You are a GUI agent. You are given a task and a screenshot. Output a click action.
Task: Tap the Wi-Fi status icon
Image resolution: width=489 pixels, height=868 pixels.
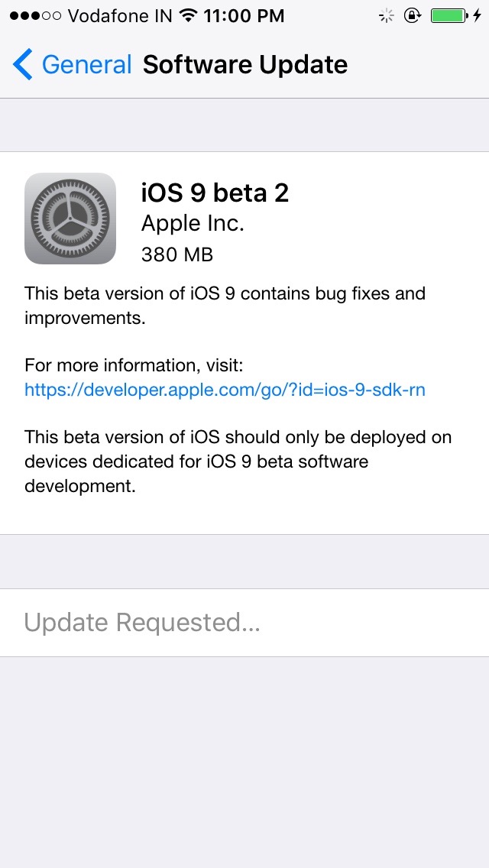186,15
